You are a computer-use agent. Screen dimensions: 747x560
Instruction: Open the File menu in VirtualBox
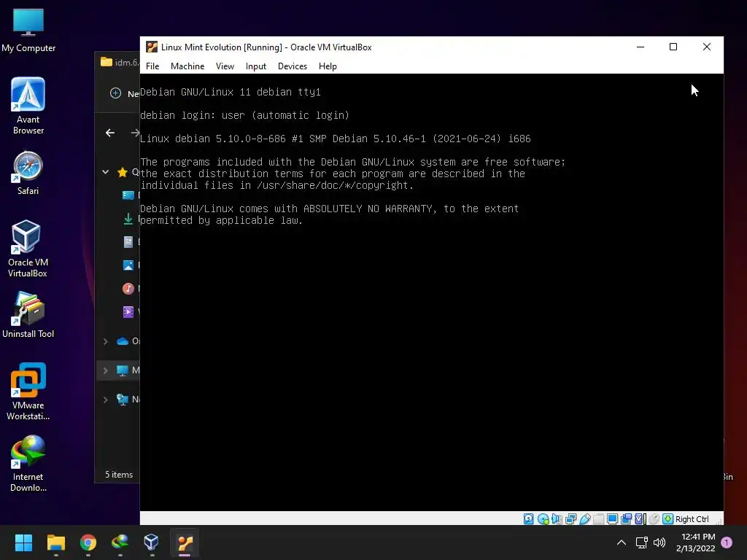click(152, 66)
